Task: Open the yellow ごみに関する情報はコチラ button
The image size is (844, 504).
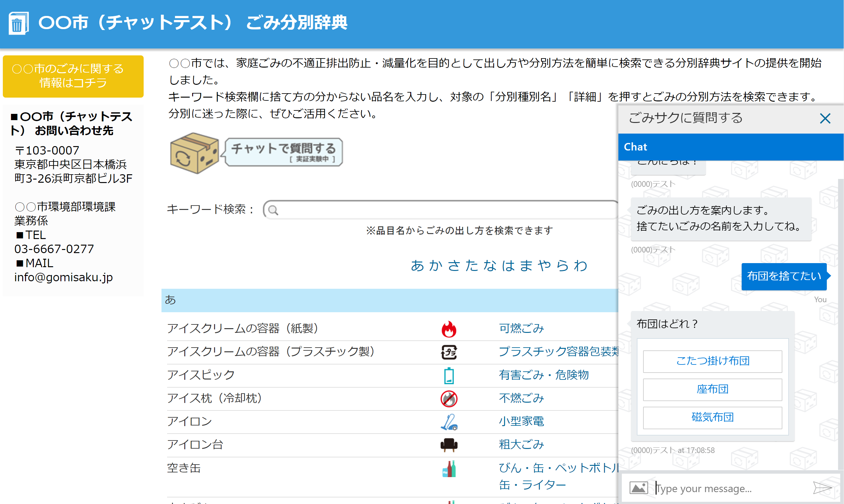Action: click(x=73, y=76)
